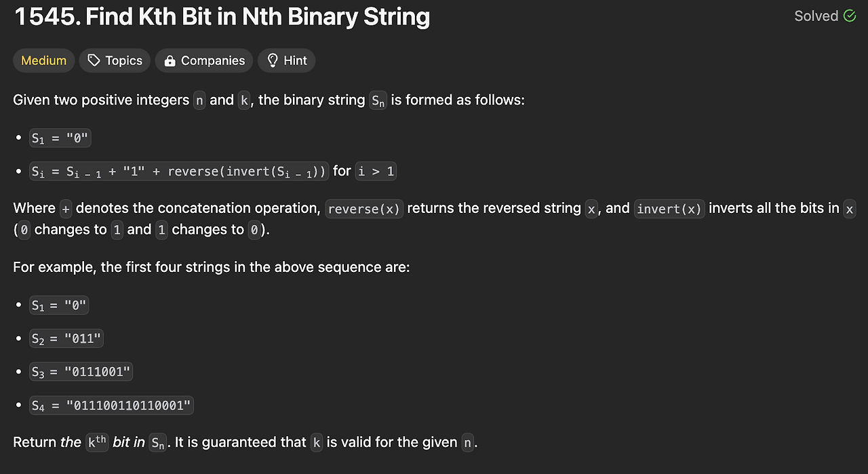Viewport: 868px width, 474px height.
Task: Click the S4 binary string example
Action: click(111, 405)
